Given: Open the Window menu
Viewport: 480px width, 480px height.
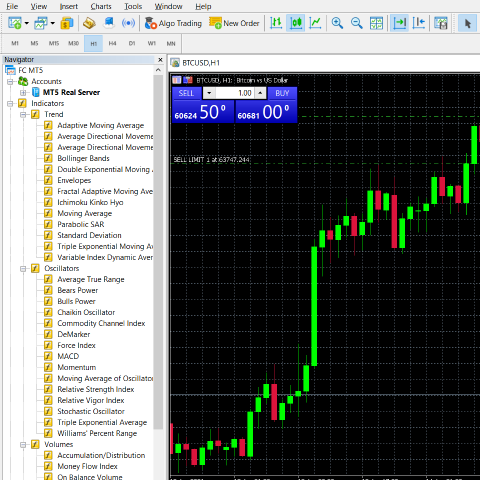Looking at the screenshot, I should (x=168, y=6).
